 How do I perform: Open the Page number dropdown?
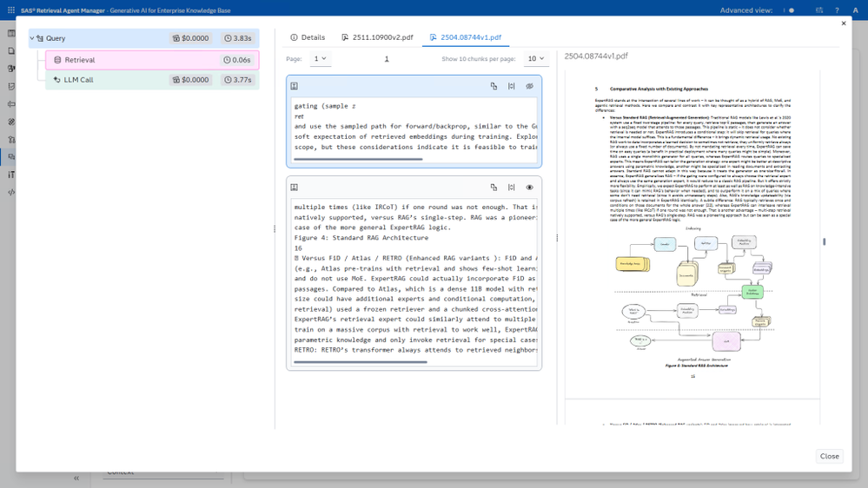coord(321,59)
